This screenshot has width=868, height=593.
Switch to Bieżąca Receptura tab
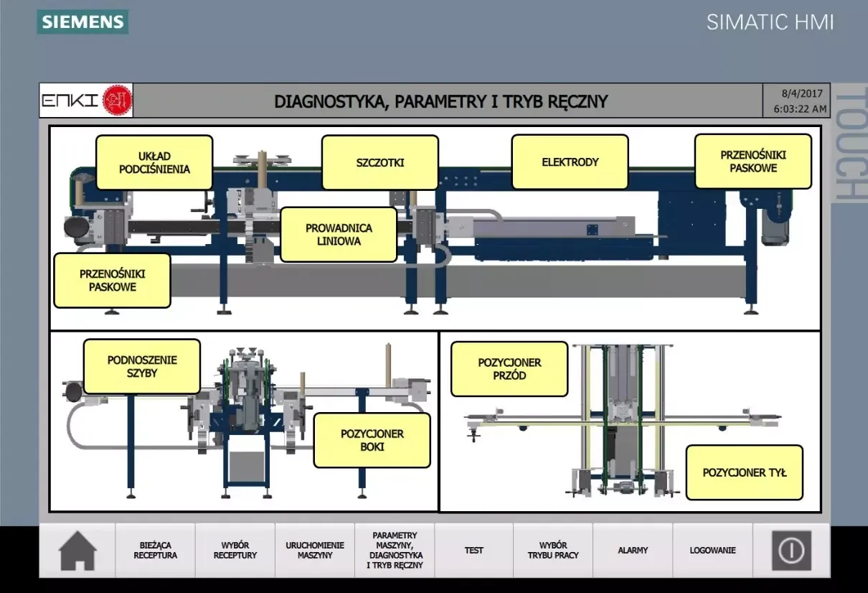(x=155, y=551)
